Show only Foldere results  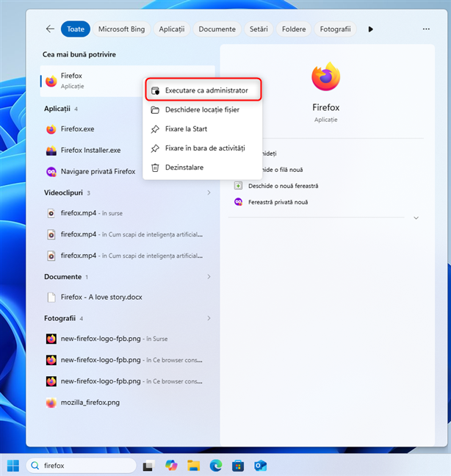(294, 29)
